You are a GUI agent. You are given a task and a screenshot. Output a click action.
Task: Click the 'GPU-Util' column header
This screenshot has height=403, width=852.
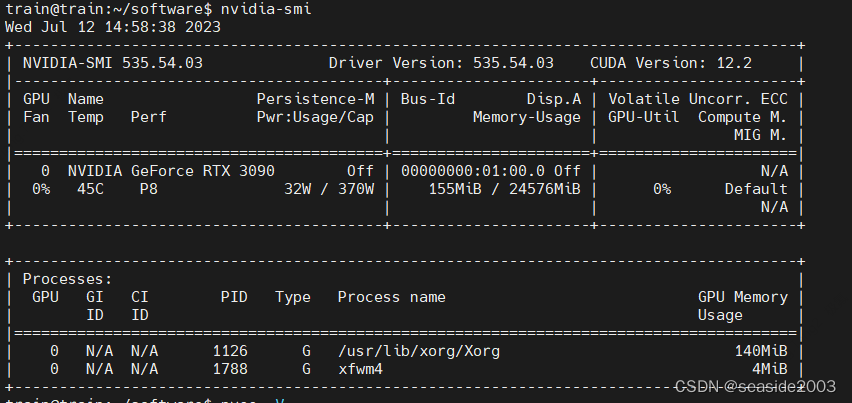(644, 117)
